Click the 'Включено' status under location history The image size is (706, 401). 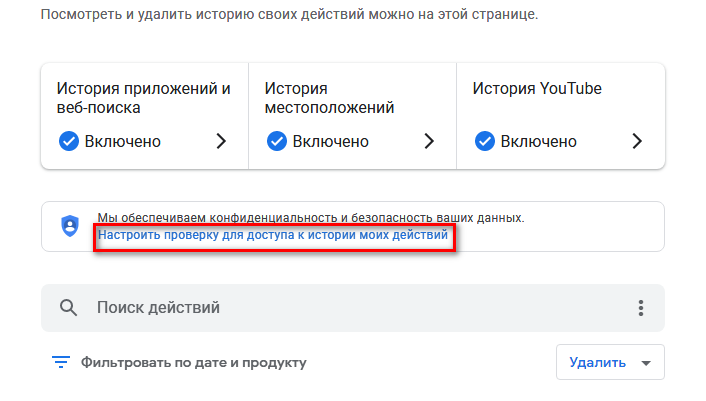point(331,141)
